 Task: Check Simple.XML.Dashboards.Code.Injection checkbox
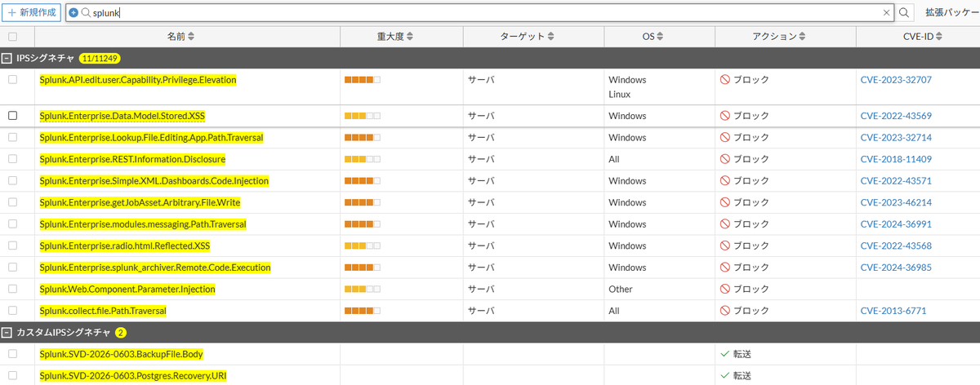coord(12,181)
